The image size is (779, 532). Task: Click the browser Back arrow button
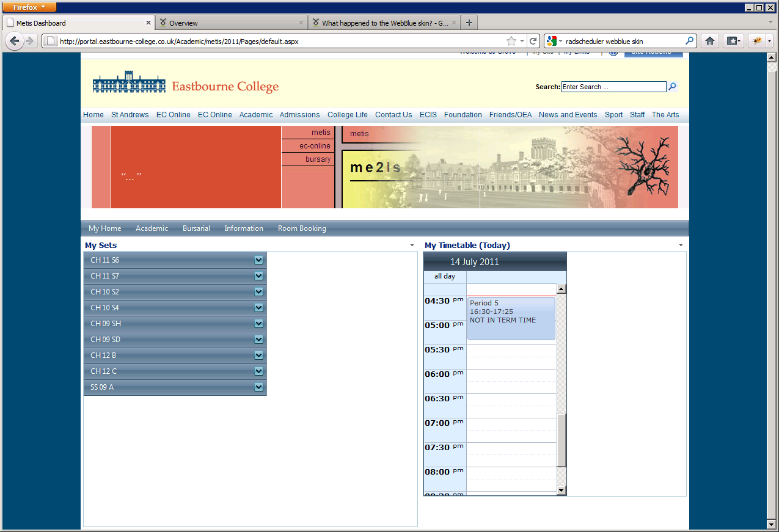pyautogui.click(x=15, y=41)
